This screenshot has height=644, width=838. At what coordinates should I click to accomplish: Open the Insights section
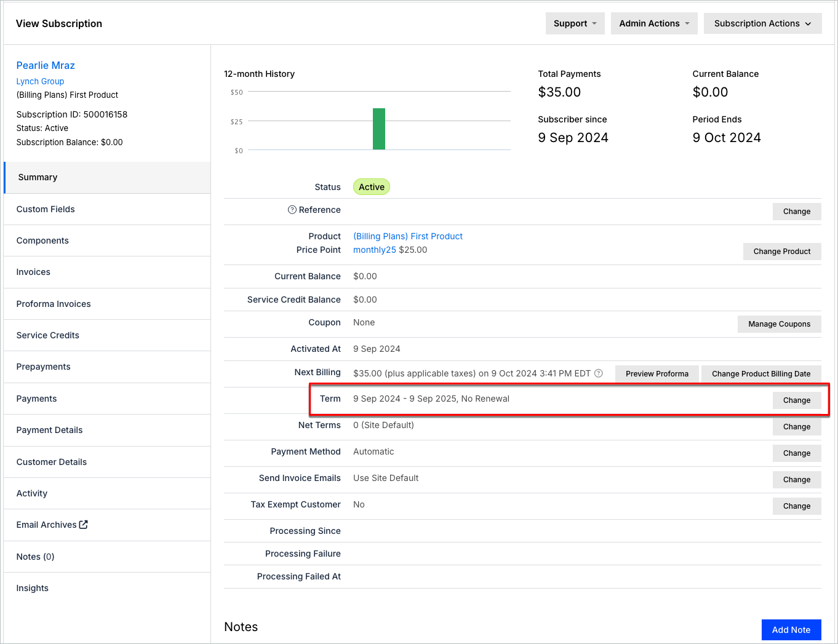tap(107, 588)
